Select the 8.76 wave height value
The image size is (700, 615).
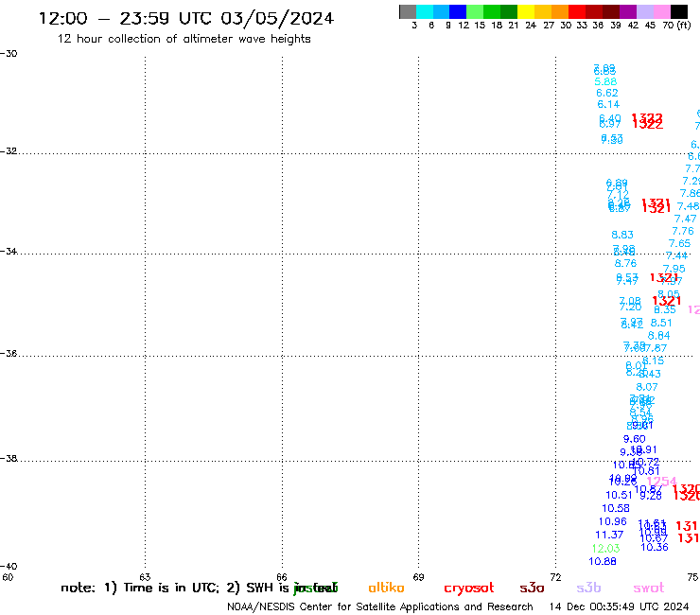(x=625, y=263)
